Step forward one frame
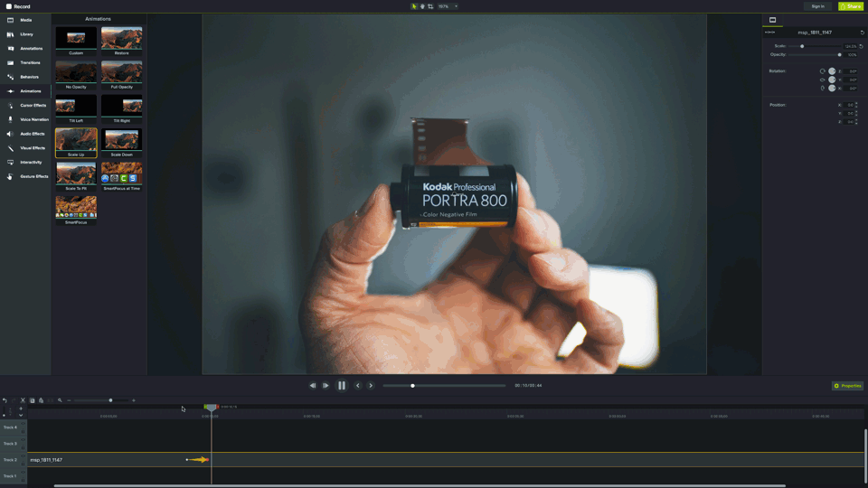The image size is (868, 488). pyautogui.click(x=325, y=386)
